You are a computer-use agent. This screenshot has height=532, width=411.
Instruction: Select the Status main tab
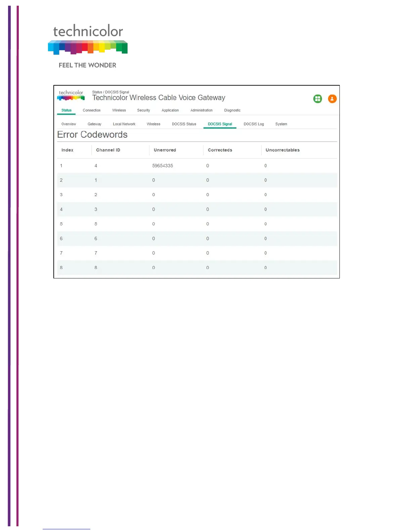click(x=66, y=110)
